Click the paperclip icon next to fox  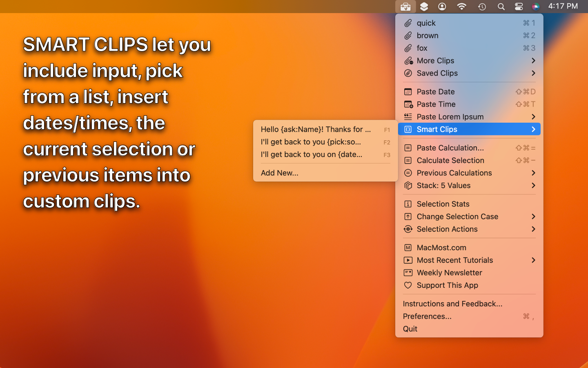click(408, 48)
